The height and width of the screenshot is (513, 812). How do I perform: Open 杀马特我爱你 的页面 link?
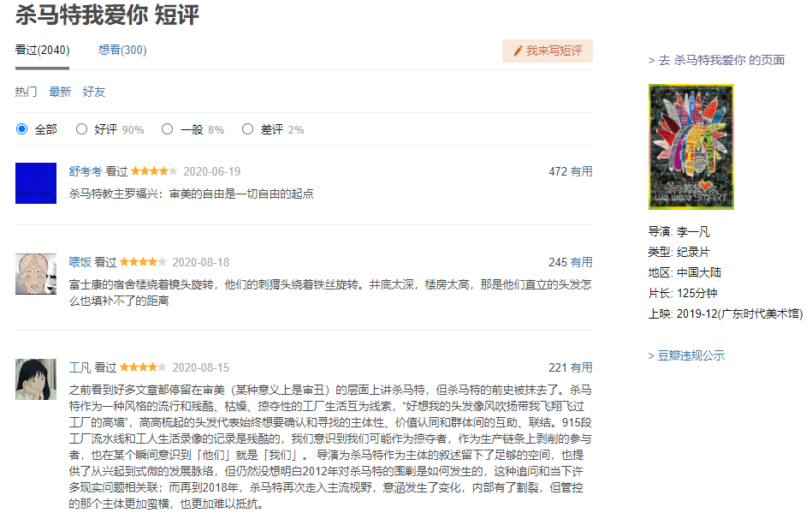pos(715,59)
